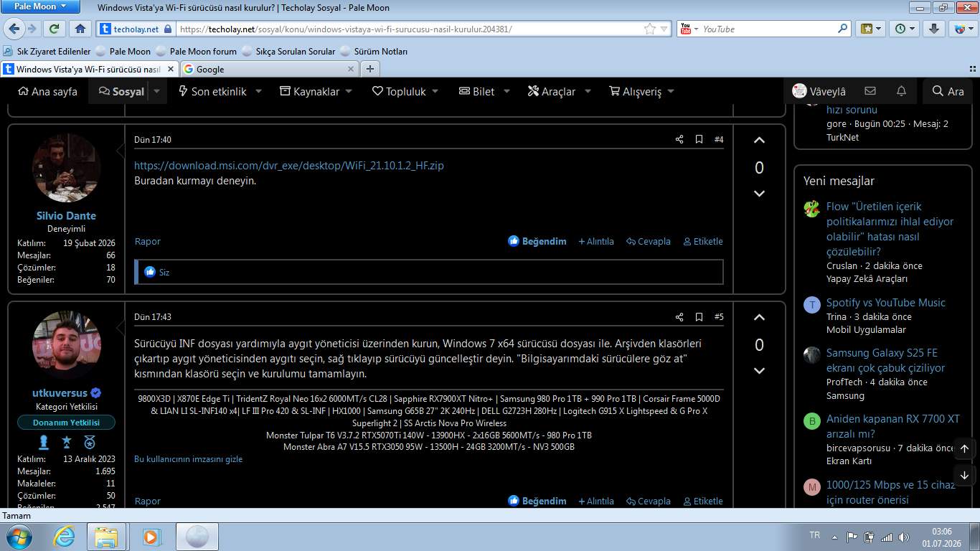Expand the Sosyal menu dropdown arrow
The image size is (980, 551).
[157, 91]
